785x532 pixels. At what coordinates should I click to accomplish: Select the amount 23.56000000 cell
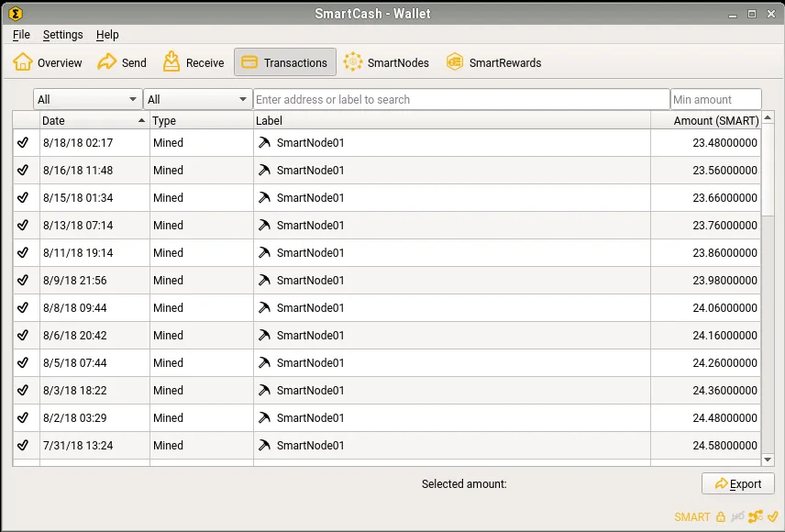click(x=705, y=171)
